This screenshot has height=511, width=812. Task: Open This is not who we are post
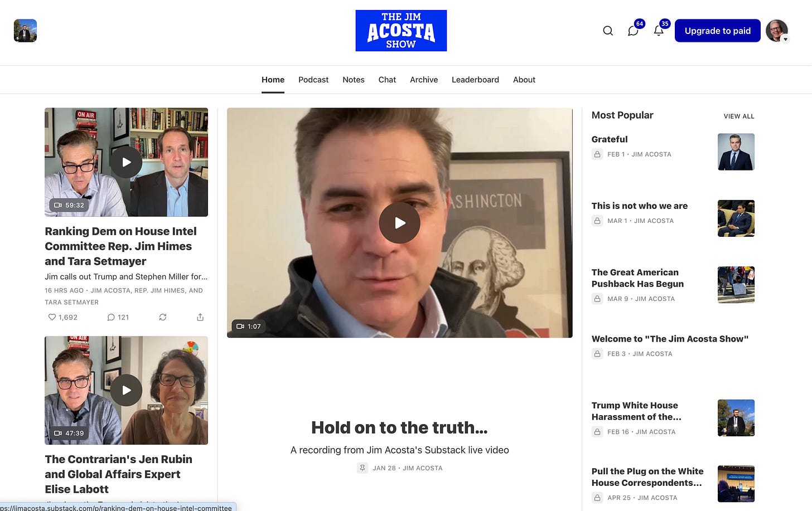640,206
